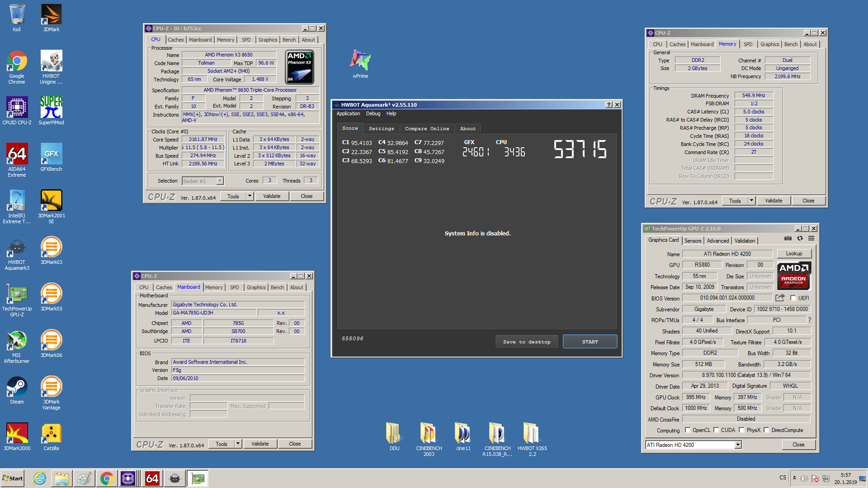Open Graphics tab in Mainboard CPU-Z window
The width and height of the screenshot is (868, 488).
point(256,287)
